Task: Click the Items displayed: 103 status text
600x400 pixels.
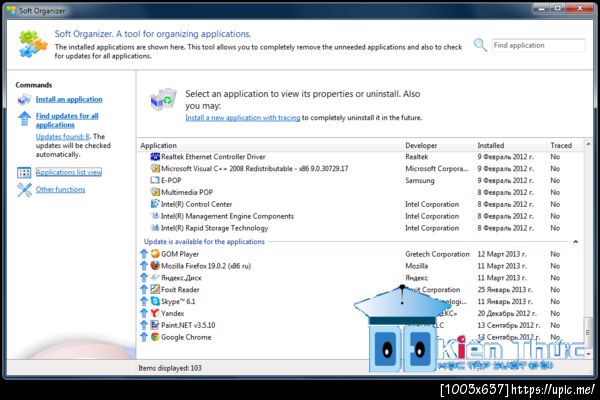Action: (x=170, y=368)
